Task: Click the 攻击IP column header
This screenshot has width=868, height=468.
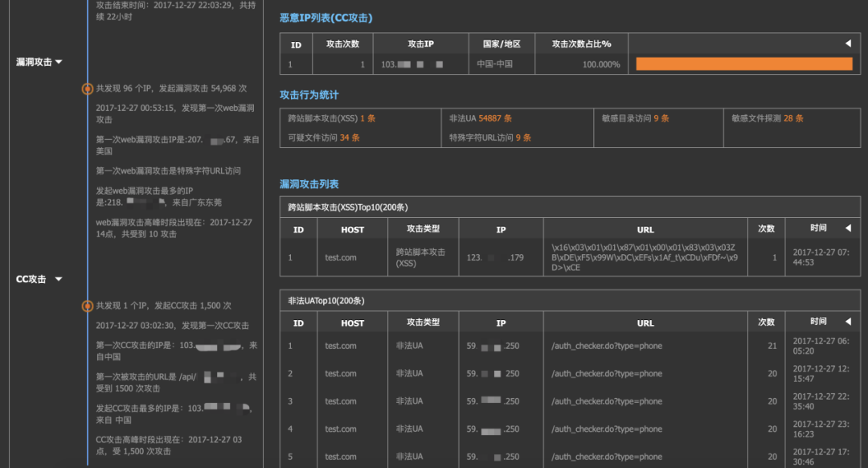Action: [x=420, y=43]
